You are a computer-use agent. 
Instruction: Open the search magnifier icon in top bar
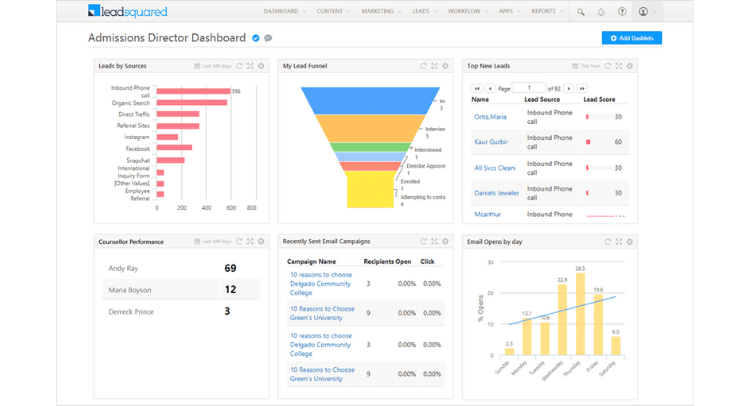pyautogui.click(x=581, y=11)
